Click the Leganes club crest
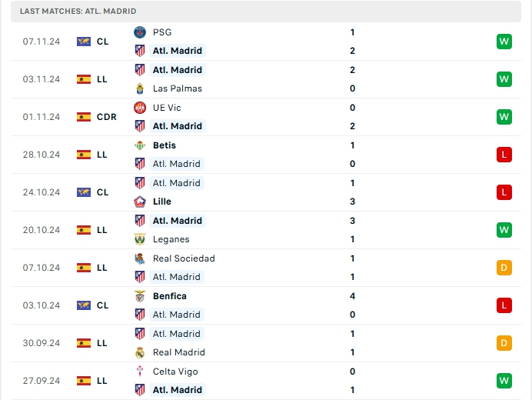Image resolution: width=532 pixels, height=400 pixels. (x=140, y=239)
